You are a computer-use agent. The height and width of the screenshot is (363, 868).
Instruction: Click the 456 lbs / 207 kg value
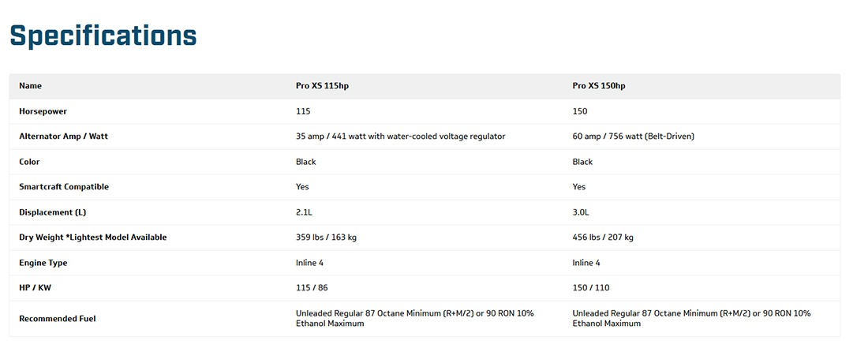tap(603, 238)
